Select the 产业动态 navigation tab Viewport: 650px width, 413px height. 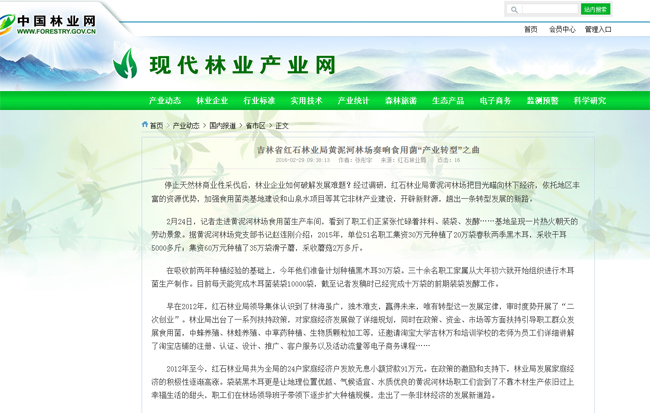[165, 101]
